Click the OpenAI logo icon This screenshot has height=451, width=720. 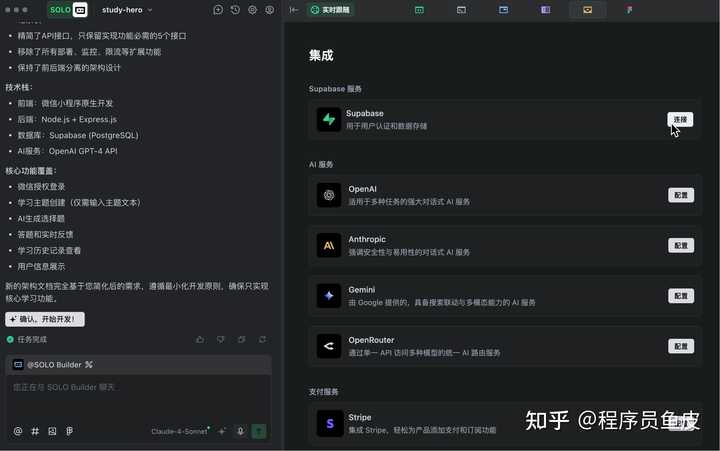point(329,195)
